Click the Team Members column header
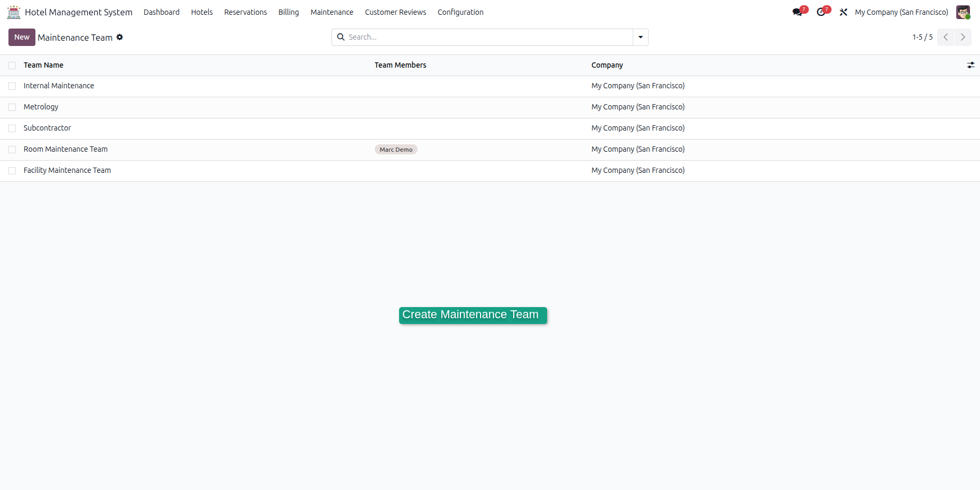 click(x=400, y=65)
